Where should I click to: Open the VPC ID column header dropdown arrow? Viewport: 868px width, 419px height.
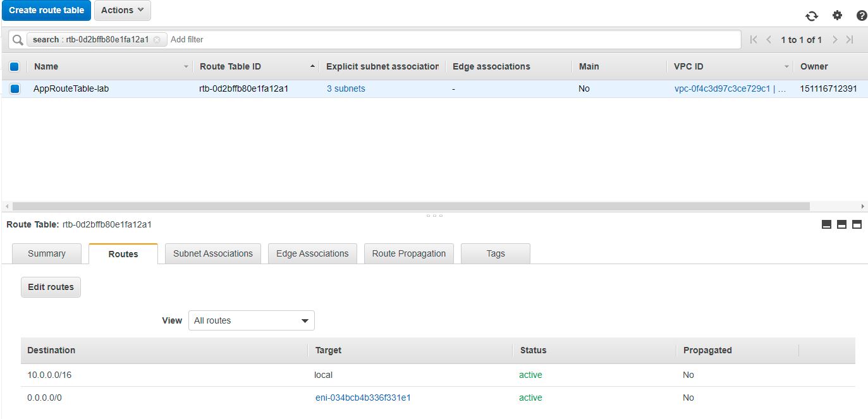pyautogui.click(x=787, y=66)
